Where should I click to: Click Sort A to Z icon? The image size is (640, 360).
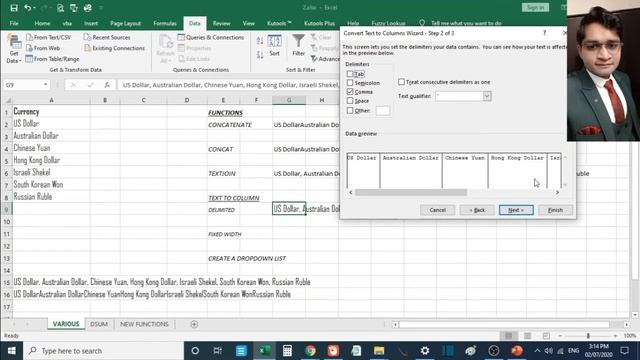(260, 40)
